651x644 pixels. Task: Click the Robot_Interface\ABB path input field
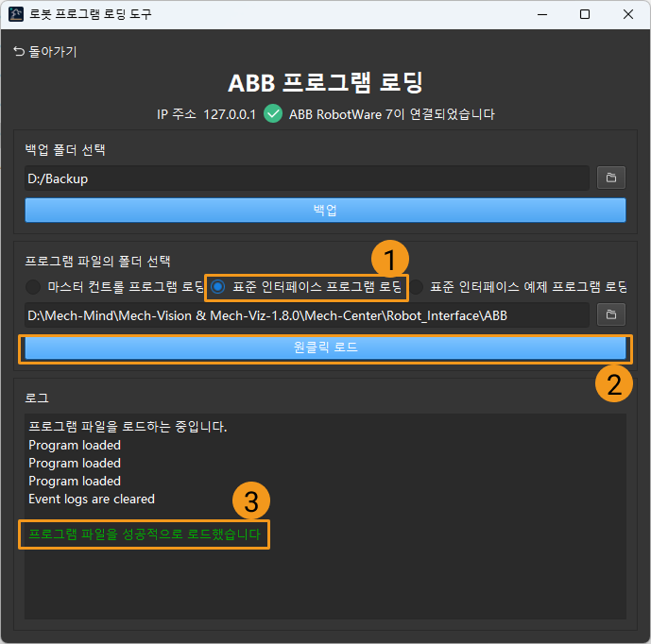[x=307, y=315]
